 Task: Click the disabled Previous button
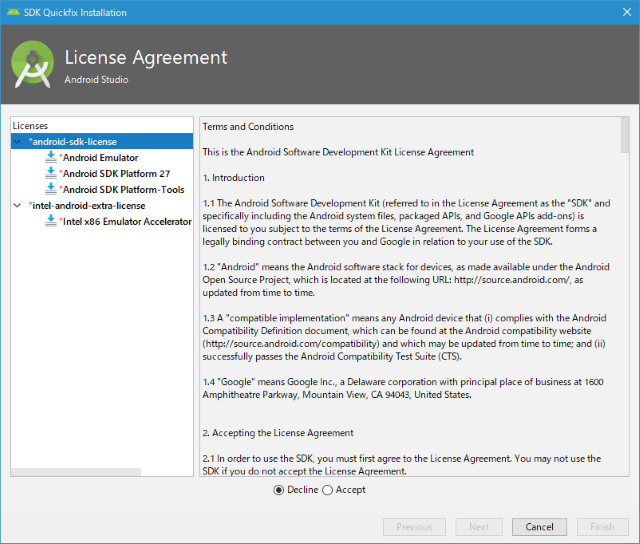point(414,527)
